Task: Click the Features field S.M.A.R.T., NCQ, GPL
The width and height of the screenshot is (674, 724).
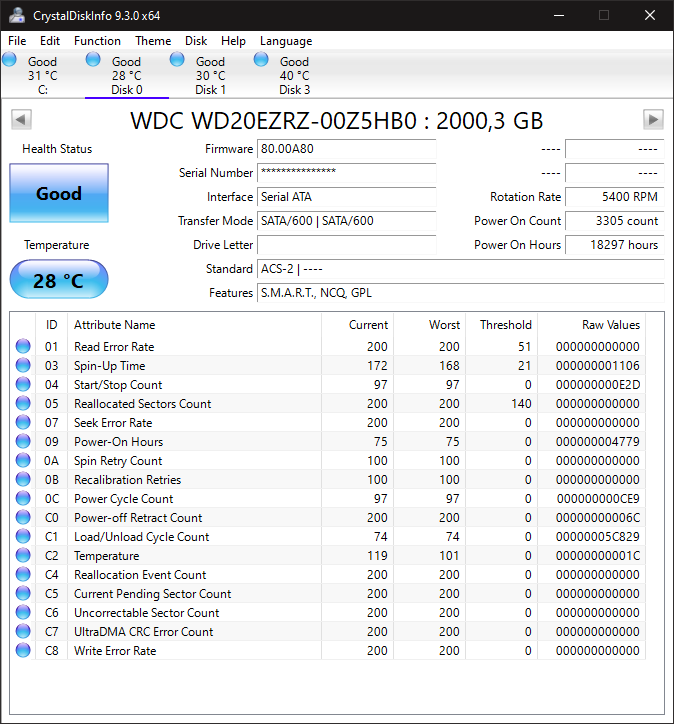Action: click(x=460, y=293)
